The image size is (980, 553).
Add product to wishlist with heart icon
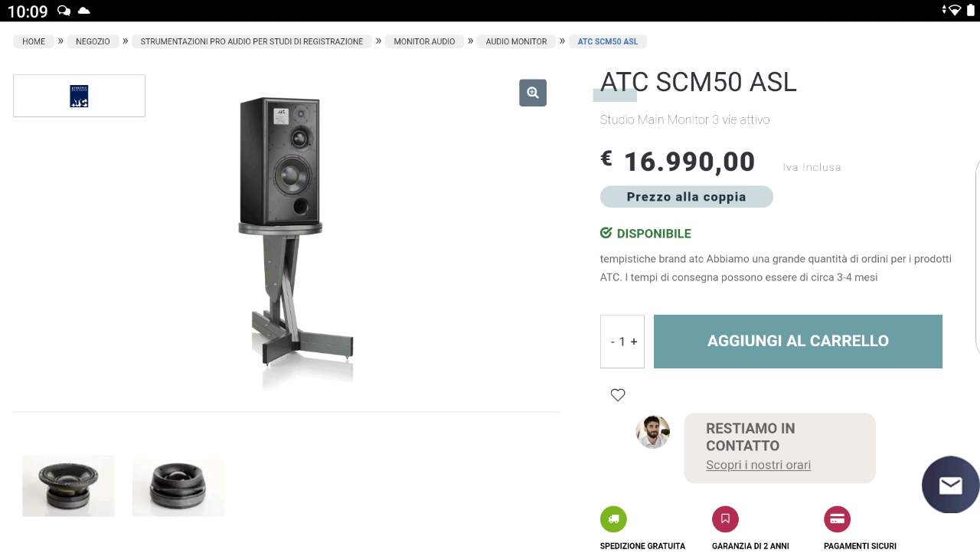(618, 395)
